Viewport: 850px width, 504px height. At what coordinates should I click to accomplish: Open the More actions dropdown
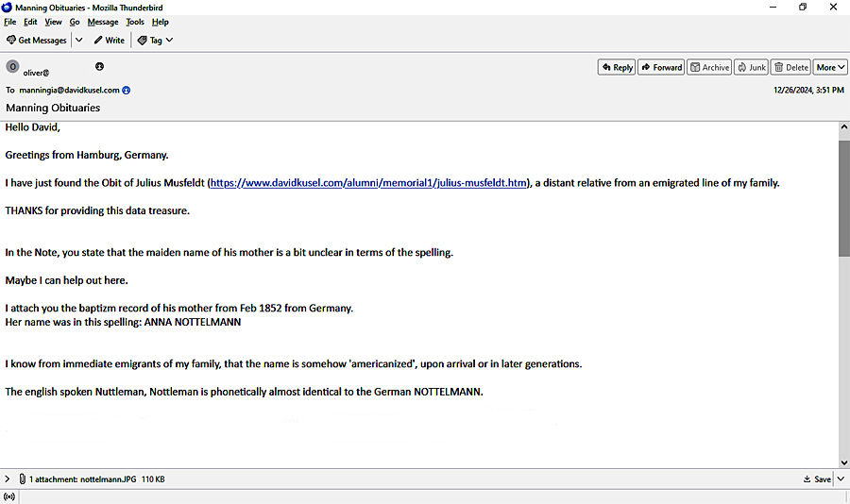[830, 67]
